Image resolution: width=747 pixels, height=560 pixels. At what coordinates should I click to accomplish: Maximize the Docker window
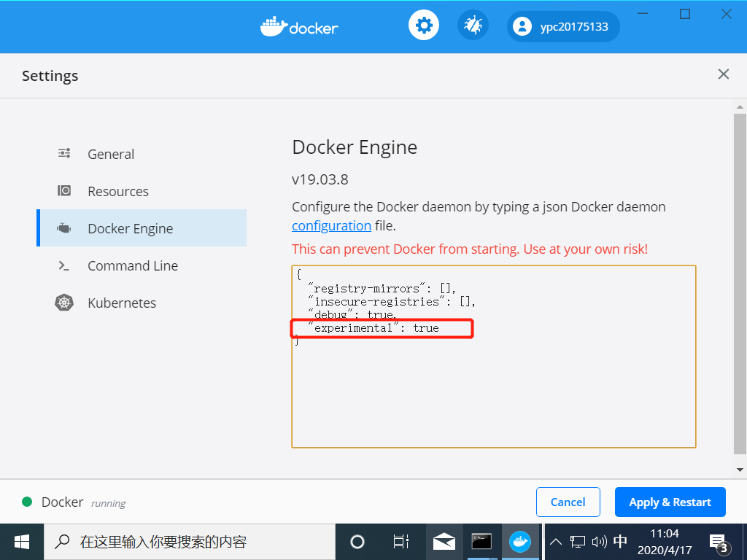(x=684, y=14)
